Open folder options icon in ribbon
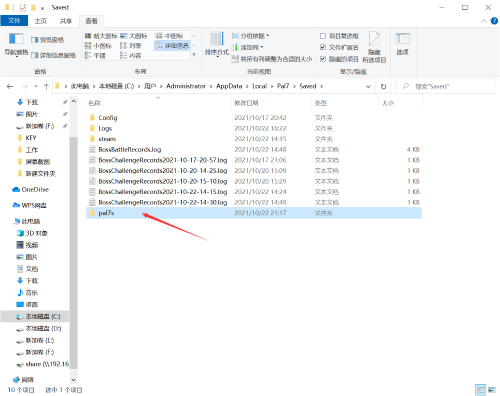 pyautogui.click(x=402, y=44)
